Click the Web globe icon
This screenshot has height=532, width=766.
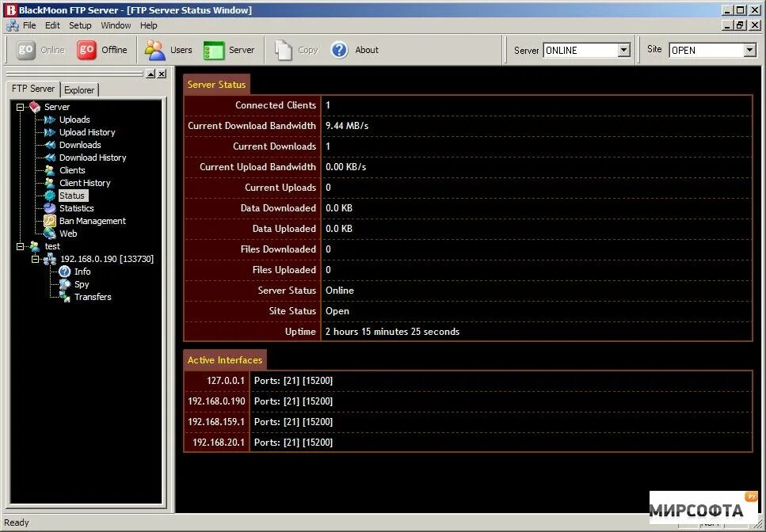50,234
